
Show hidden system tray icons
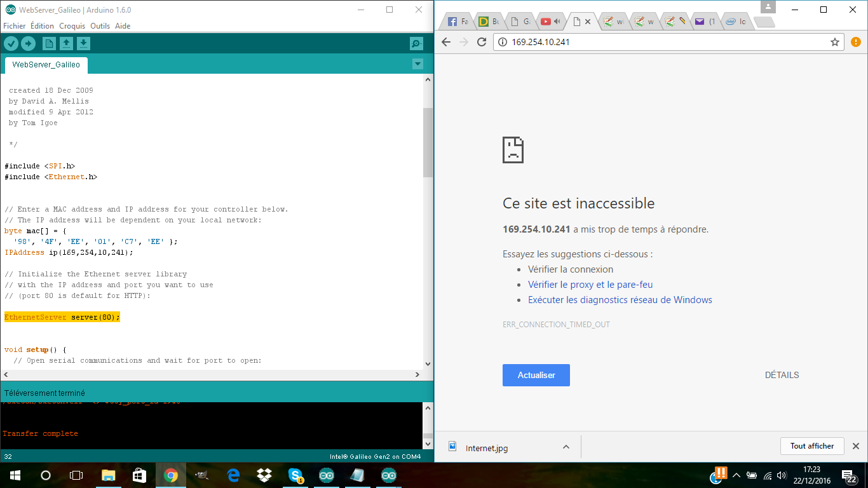point(736,475)
